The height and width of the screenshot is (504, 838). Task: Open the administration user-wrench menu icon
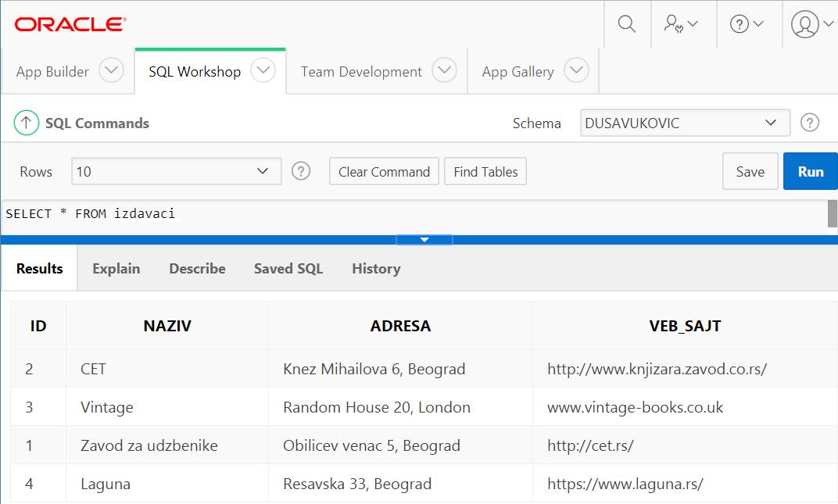coord(680,24)
